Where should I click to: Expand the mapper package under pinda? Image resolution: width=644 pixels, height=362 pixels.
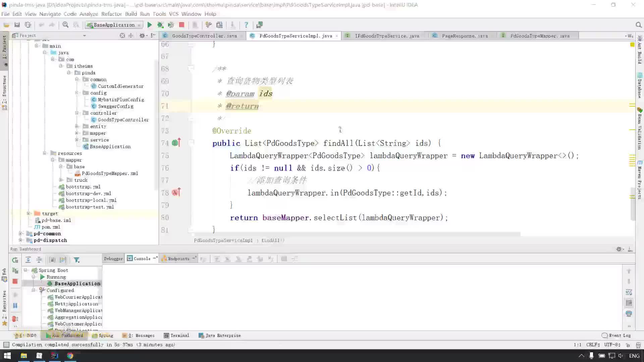click(x=77, y=133)
